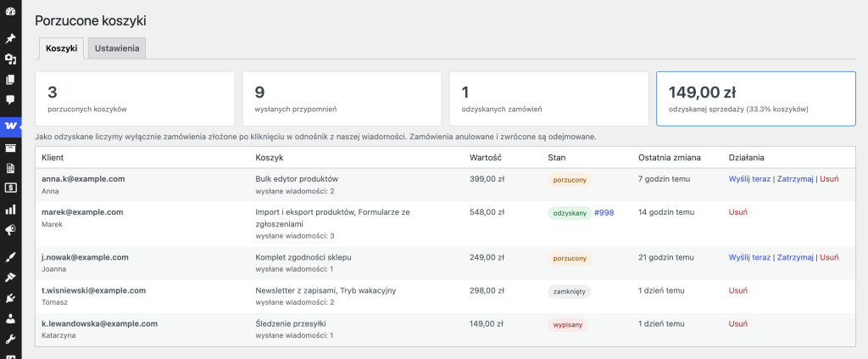The image size is (868, 359).
Task: Click the 'porzucony' badge in Joanna's row
Action: click(570, 258)
